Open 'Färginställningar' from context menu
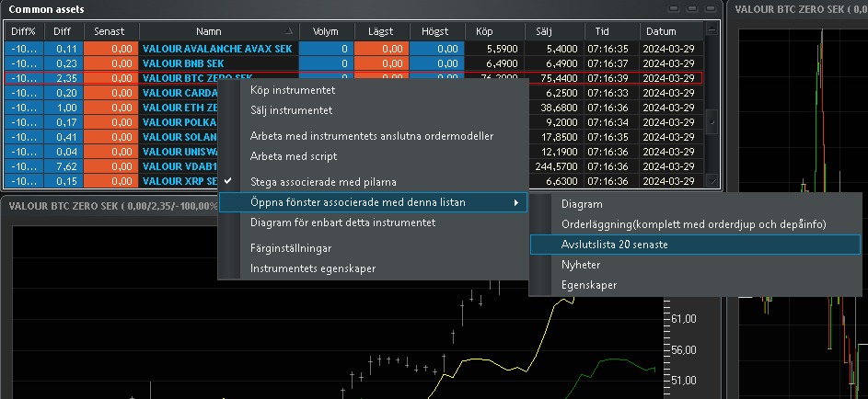Viewport: 868px width, 399px height. (291, 248)
